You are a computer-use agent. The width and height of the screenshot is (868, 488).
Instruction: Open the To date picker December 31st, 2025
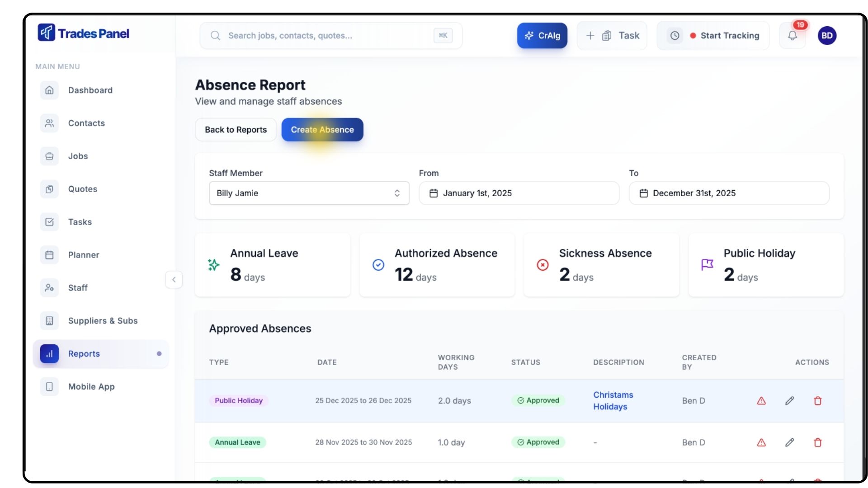pos(729,193)
